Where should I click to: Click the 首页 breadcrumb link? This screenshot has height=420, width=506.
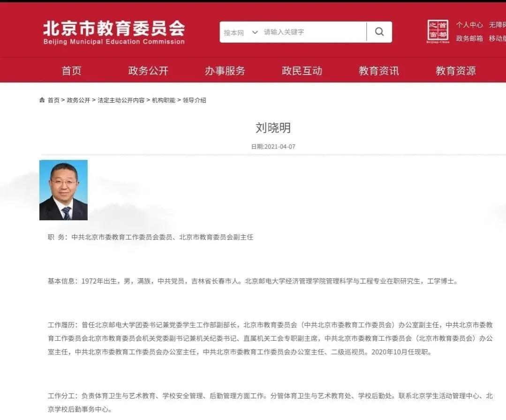point(53,100)
